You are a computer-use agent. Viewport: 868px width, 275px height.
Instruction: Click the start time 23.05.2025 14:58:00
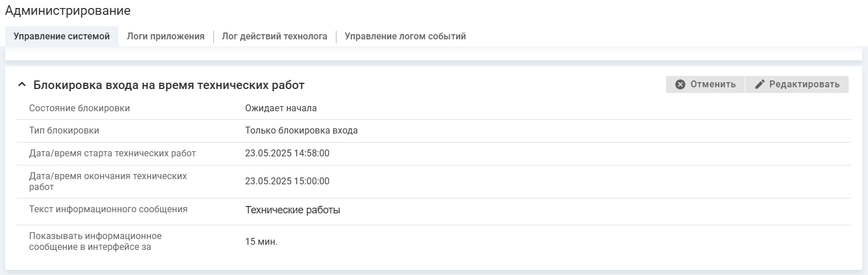(x=287, y=153)
